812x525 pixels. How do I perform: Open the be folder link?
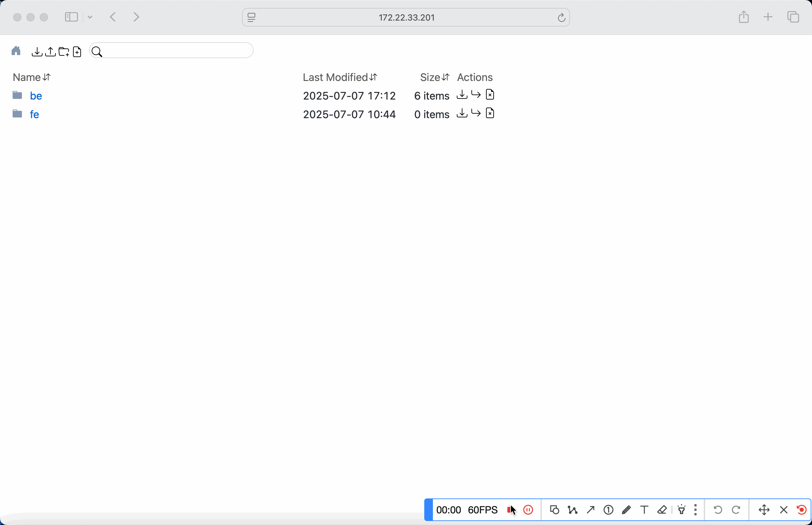[36, 96]
